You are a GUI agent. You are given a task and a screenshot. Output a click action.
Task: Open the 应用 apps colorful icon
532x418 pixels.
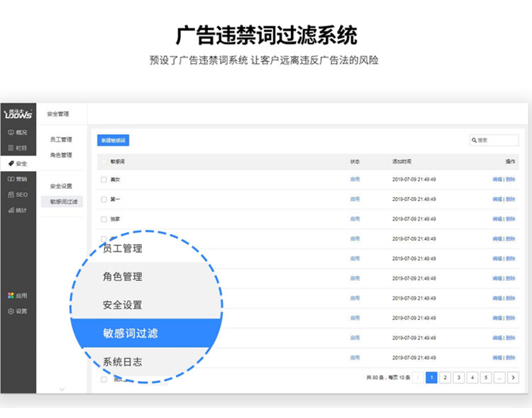(x=11, y=295)
